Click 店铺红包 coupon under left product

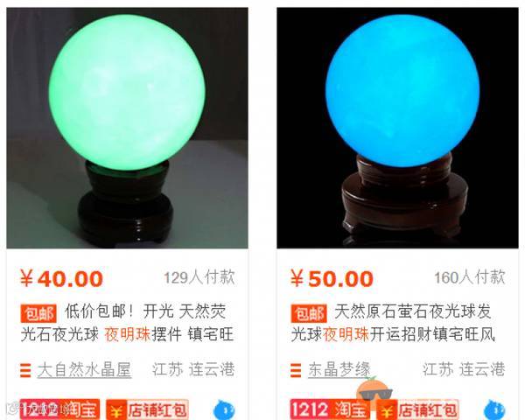tap(147, 409)
